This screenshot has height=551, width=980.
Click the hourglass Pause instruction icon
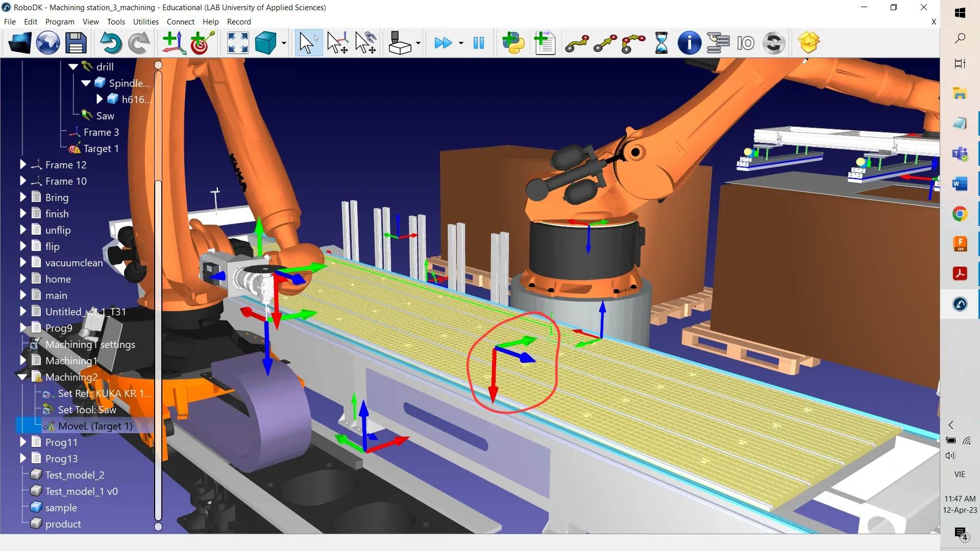tap(661, 43)
